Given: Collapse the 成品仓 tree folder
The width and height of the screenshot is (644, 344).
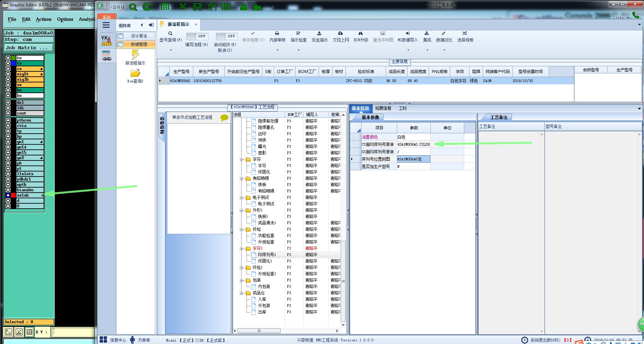Looking at the screenshot, I should [x=241, y=293].
